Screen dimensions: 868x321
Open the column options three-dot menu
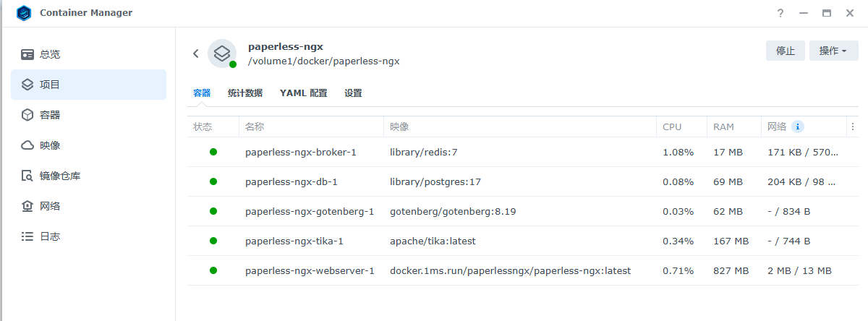853,127
